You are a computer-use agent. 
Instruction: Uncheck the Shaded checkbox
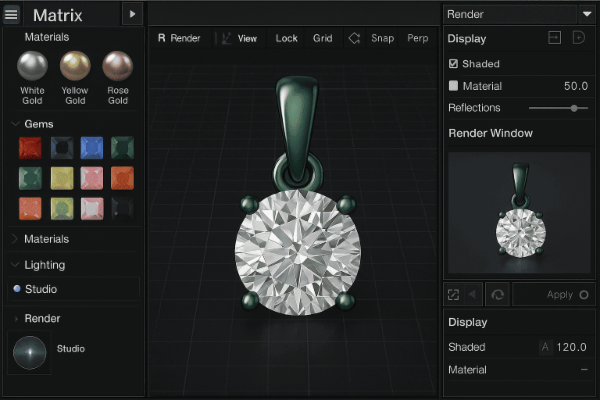pyautogui.click(x=453, y=64)
